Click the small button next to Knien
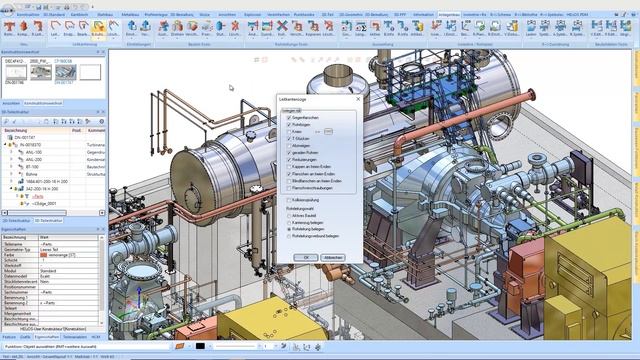Image resolution: width=640 pixels, height=360 pixels. [328, 131]
